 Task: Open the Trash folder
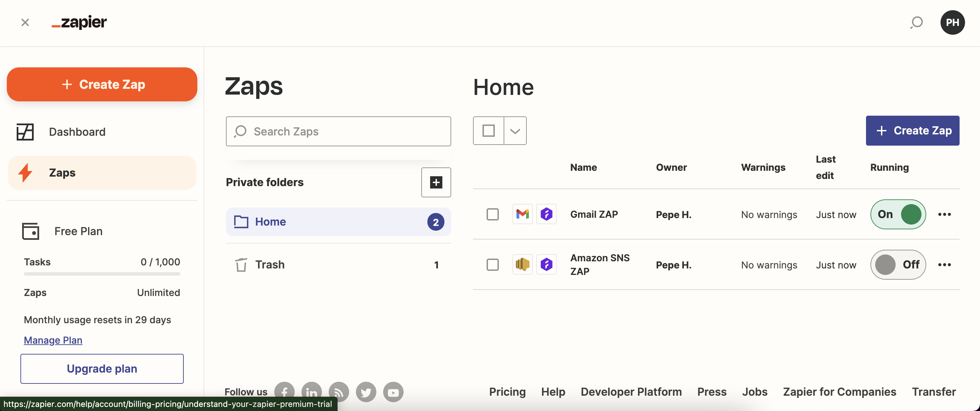(338, 265)
